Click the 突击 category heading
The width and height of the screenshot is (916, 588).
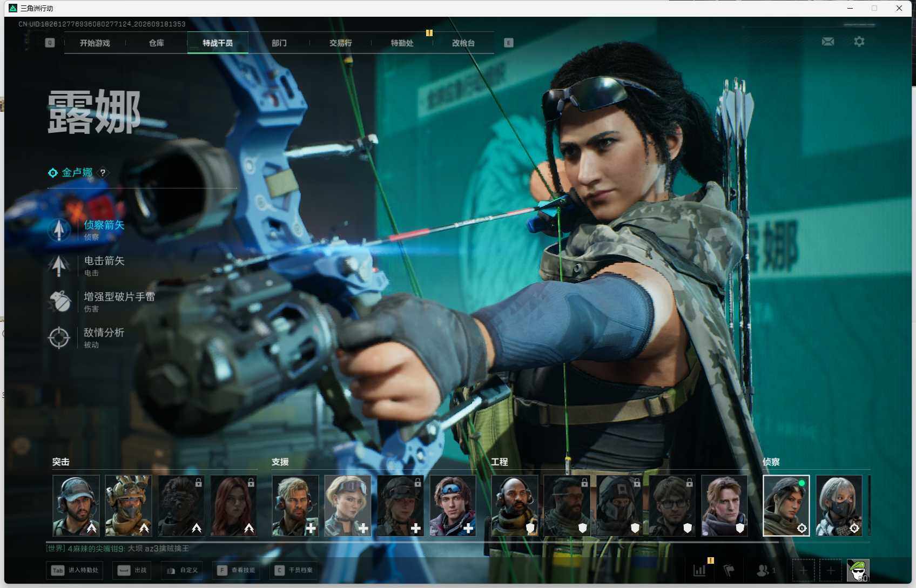click(x=61, y=462)
